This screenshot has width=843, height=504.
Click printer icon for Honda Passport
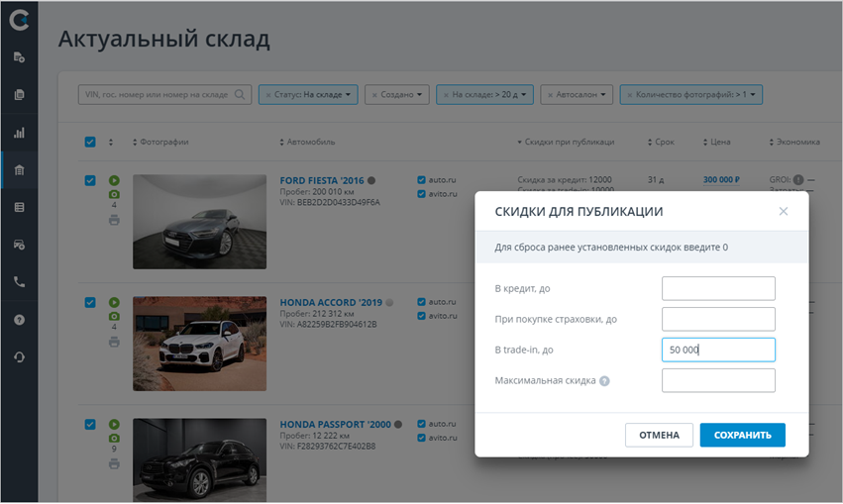pos(114,463)
